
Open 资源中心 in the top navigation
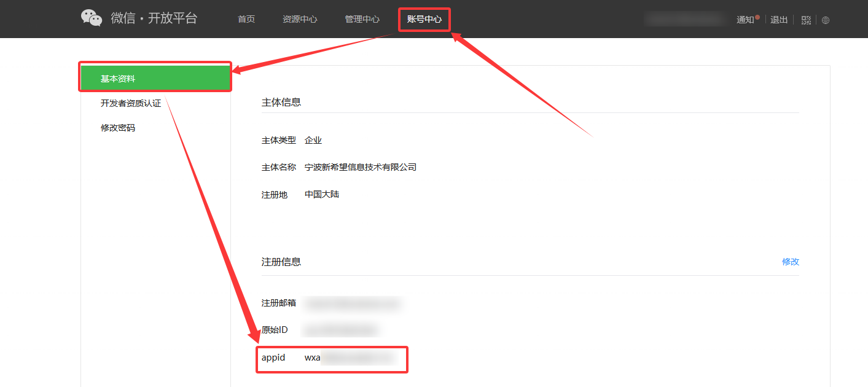(300, 19)
